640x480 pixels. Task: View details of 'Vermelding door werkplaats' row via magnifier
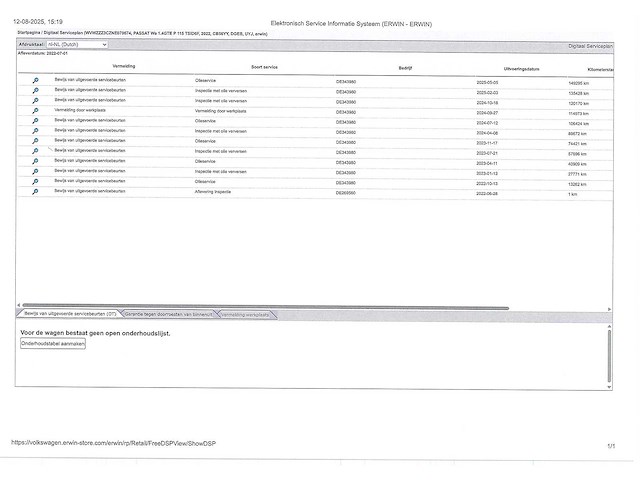(x=36, y=110)
